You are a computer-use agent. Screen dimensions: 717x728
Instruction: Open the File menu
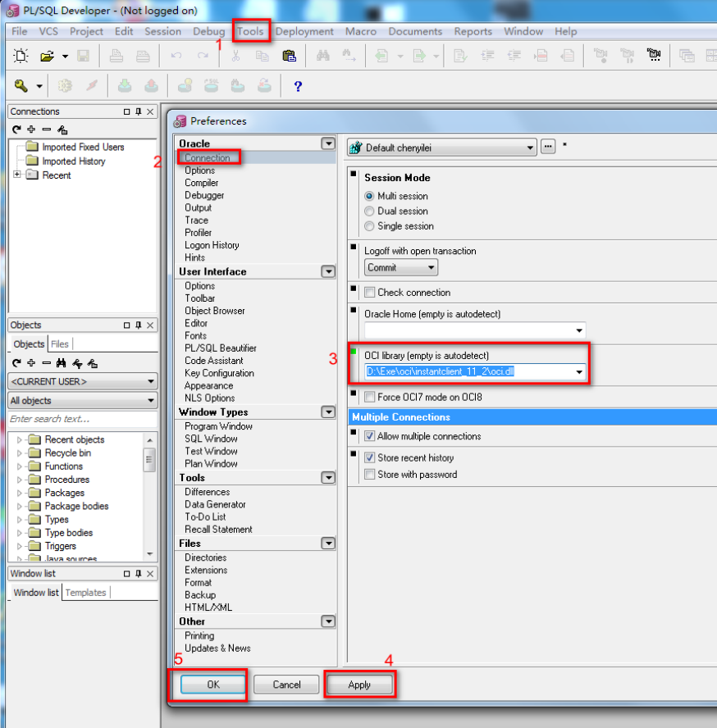(x=20, y=32)
